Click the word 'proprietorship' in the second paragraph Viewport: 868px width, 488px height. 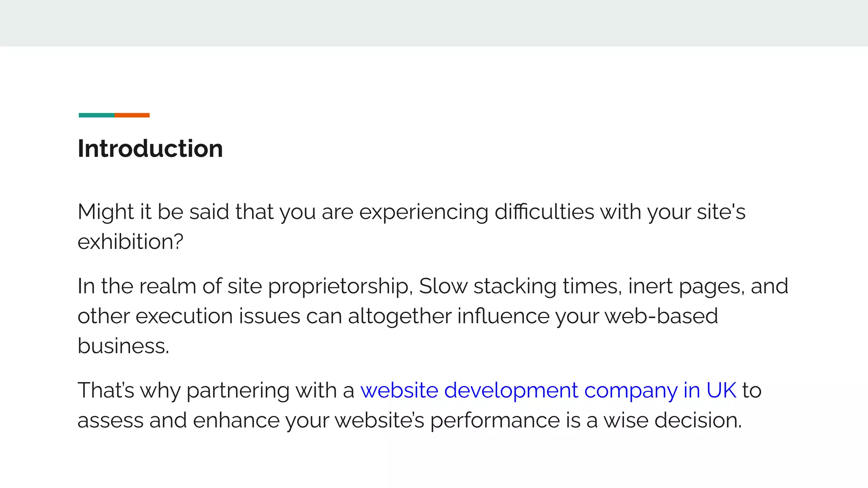click(x=338, y=286)
